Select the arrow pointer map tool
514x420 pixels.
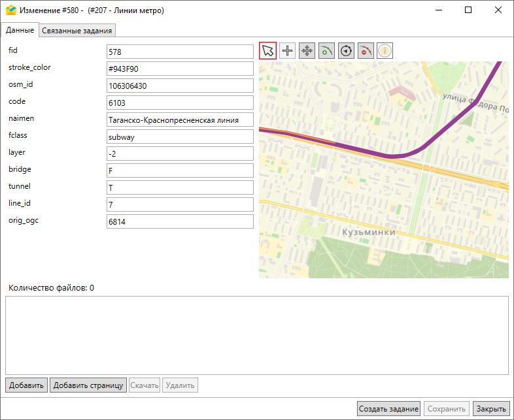pyautogui.click(x=268, y=51)
